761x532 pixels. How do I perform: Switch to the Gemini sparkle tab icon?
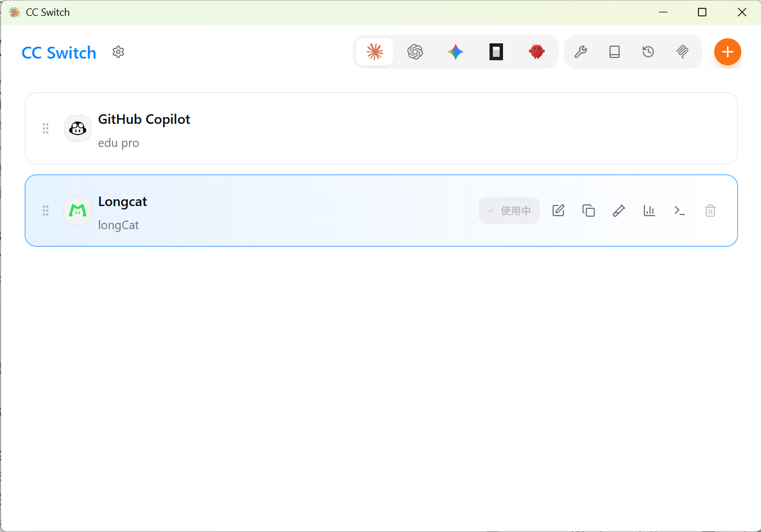[x=456, y=52]
